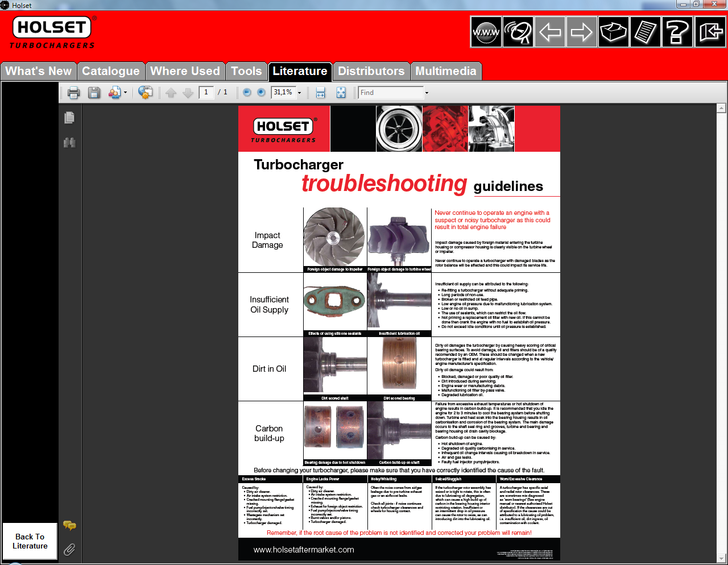Zoom in with the plus button
728x565 pixels.
[x=261, y=92]
